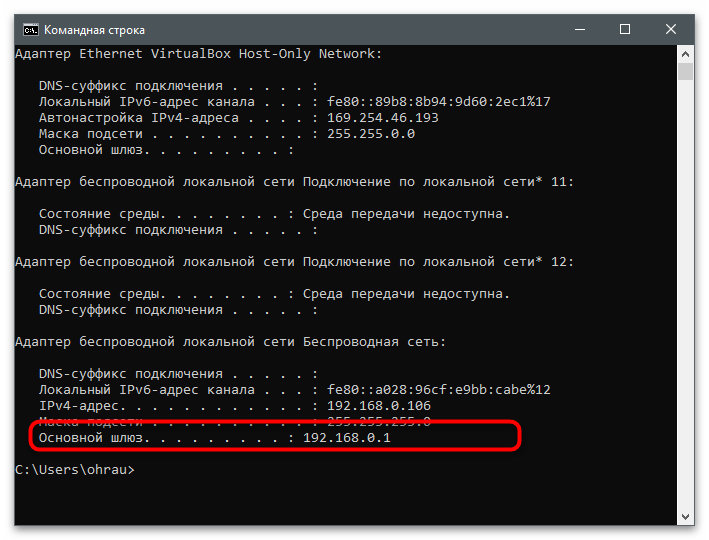709x540 pixels.
Task: Click the heading ending with сети* 12:
Action: pos(294,262)
